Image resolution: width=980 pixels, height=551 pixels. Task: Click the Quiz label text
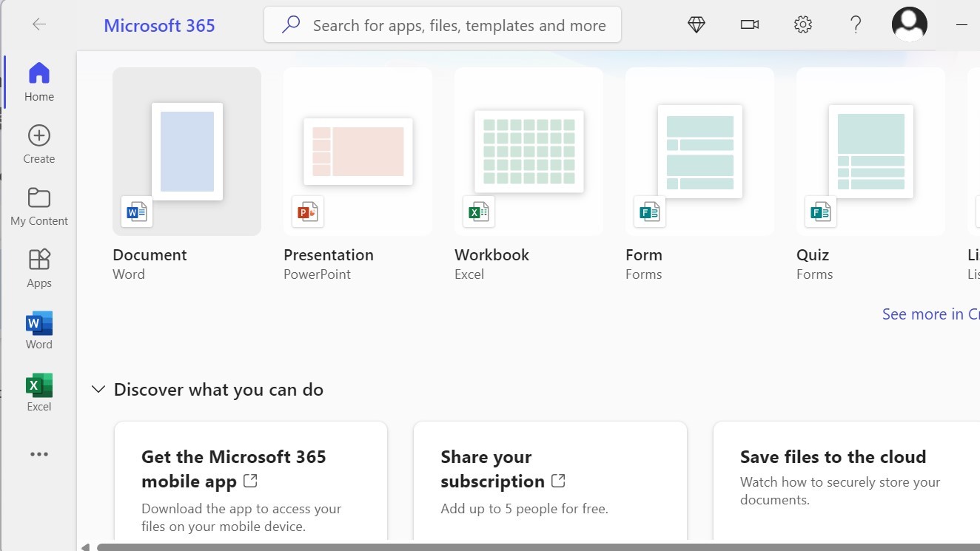(813, 255)
